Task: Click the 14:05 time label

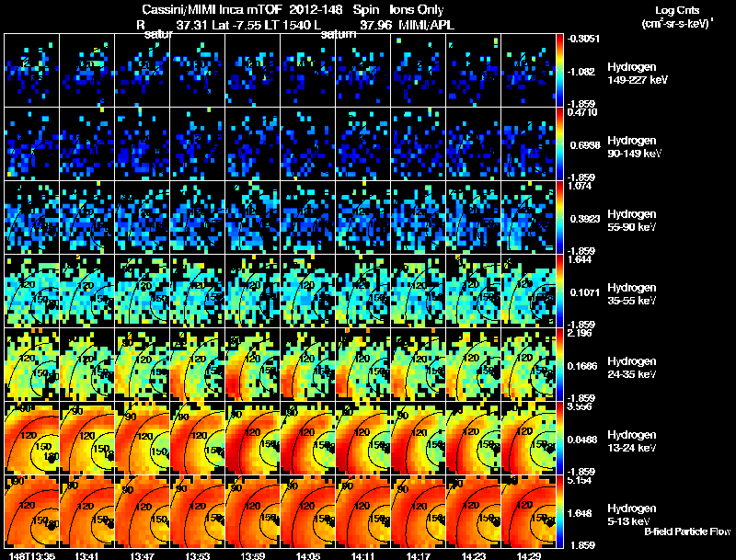Action: (x=308, y=556)
